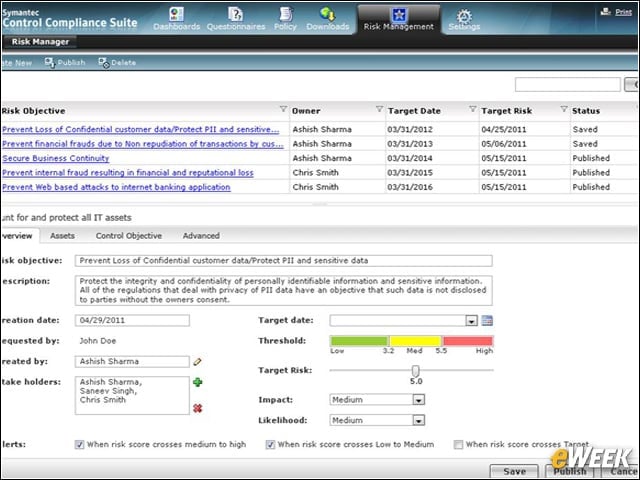Filter the Target Date column
The image size is (640, 480).
(x=472, y=109)
